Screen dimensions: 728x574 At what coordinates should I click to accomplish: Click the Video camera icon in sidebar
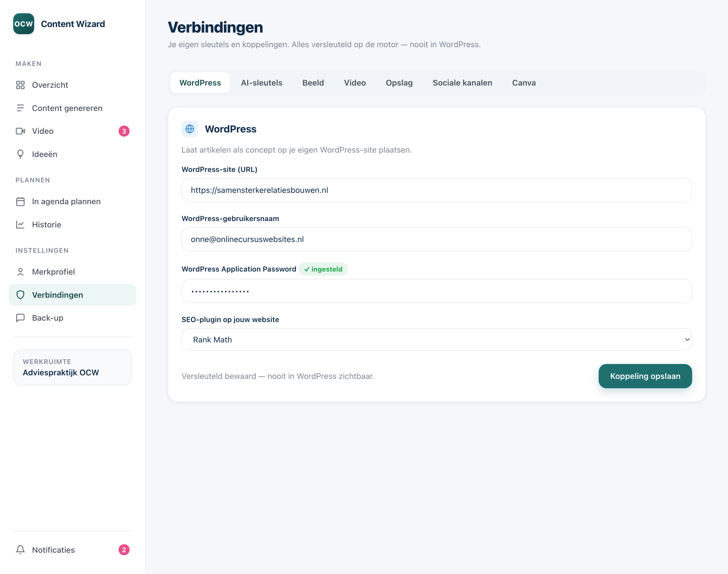coord(20,131)
